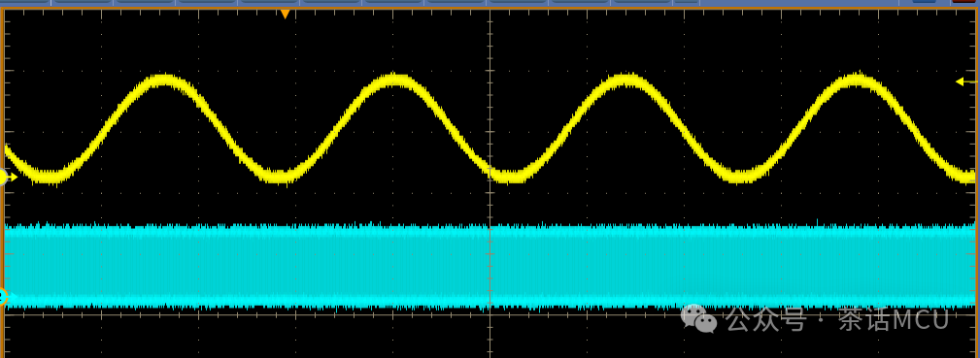Screen dimensions: 980x358
Task: Click the cyan channel 2 waveform
Action: pyautogui.click(x=490, y=266)
